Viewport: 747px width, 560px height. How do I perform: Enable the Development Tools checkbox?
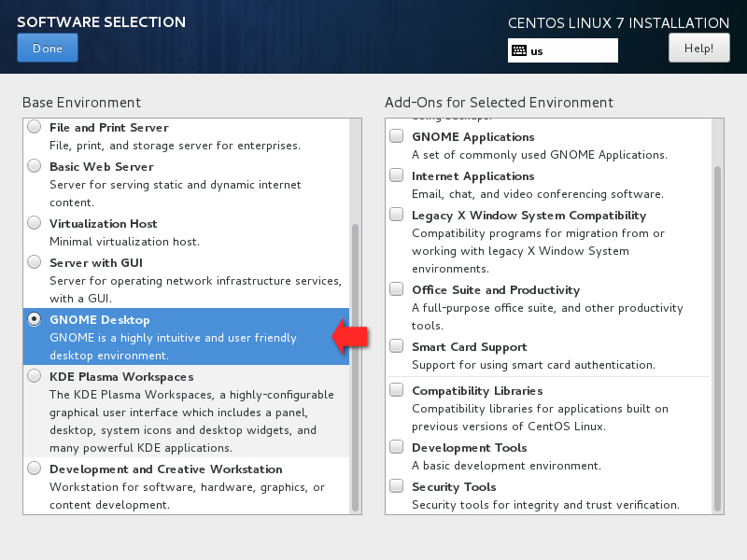click(x=396, y=447)
